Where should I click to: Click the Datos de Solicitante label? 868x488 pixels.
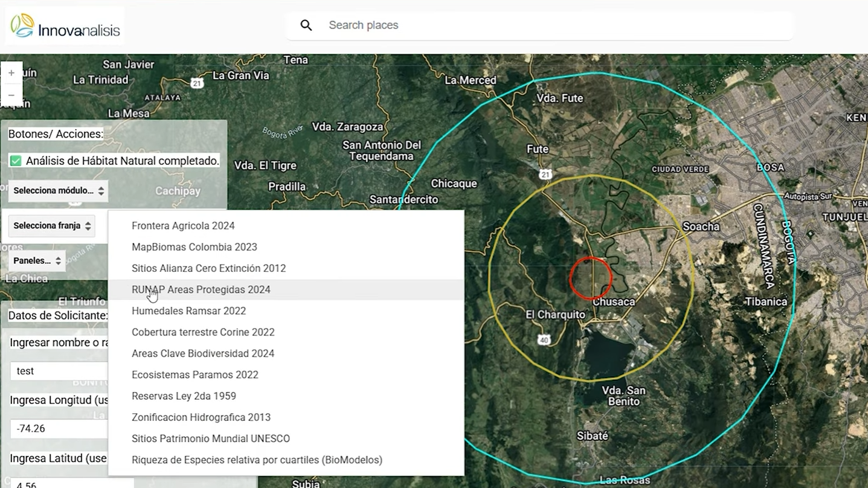click(x=58, y=315)
